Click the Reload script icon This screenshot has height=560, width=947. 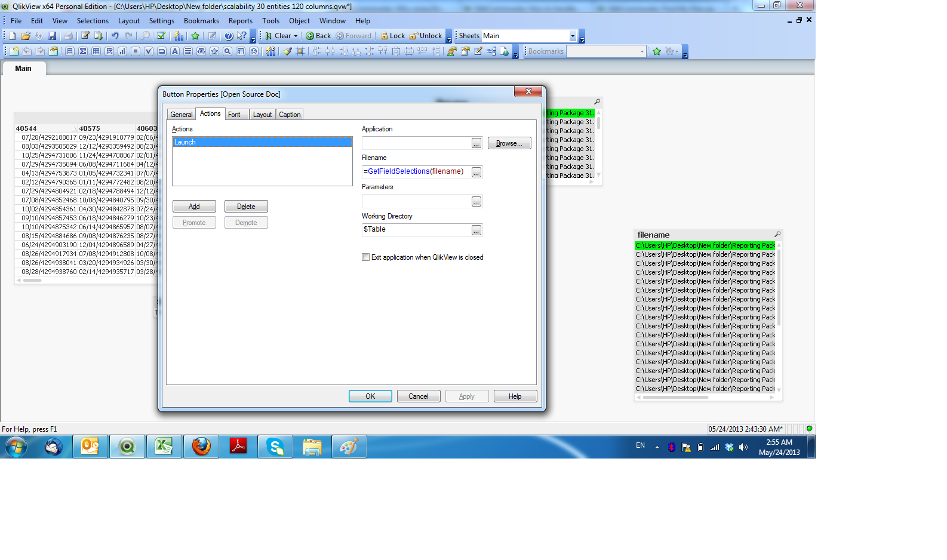[99, 36]
